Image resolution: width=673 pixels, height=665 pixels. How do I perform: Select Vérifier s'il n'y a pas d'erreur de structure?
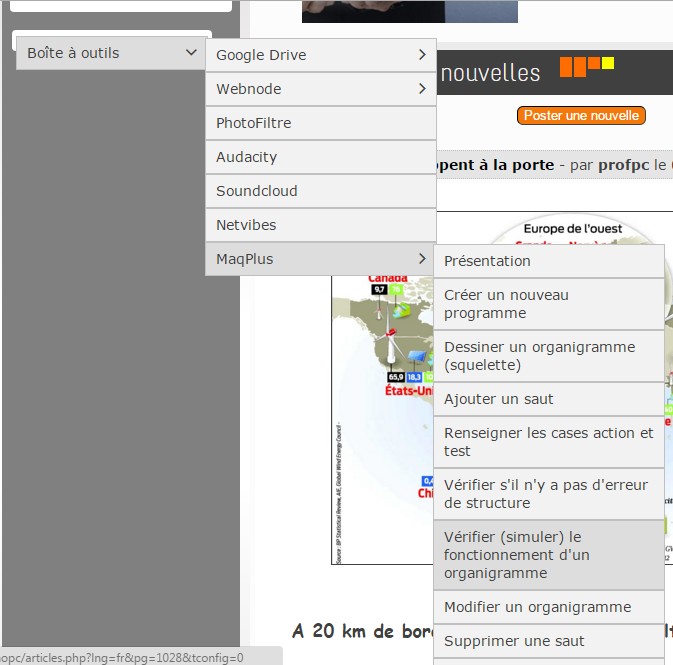pos(549,494)
